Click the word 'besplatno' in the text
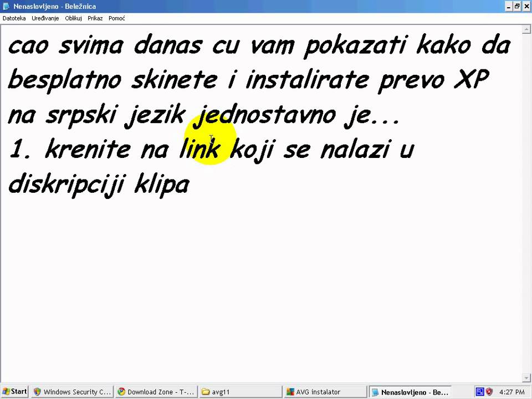 64,81
